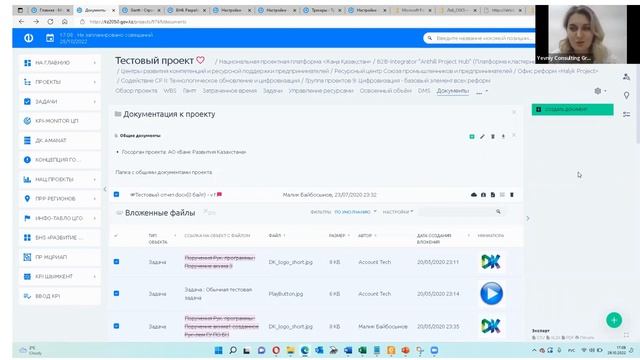Click the green Создать документ button

572,109
